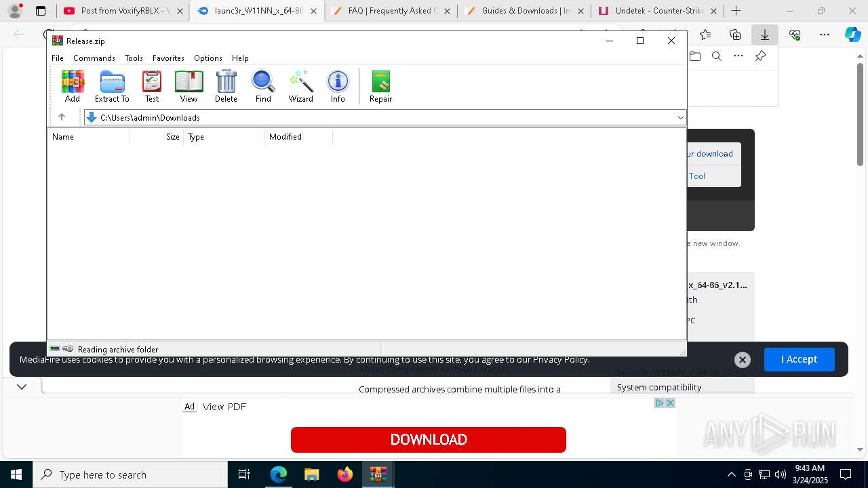The width and height of the screenshot is (868, 488).
Task: Click the WinRAR address path field
Action: click(x=385, y=117)
